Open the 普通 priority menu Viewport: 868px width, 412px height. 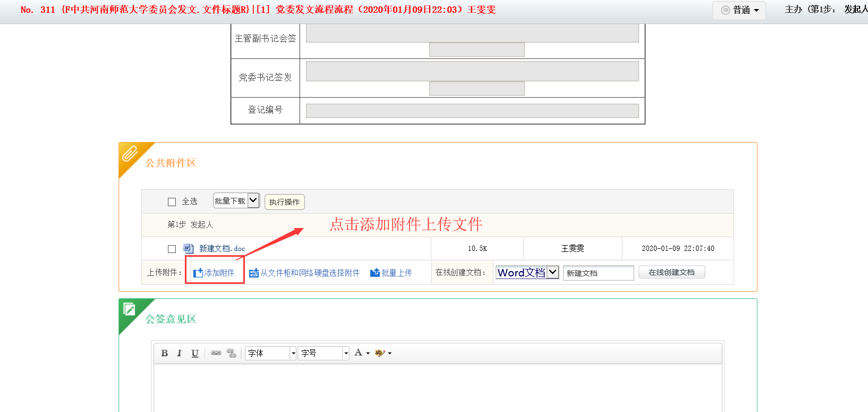click(739, 10)
